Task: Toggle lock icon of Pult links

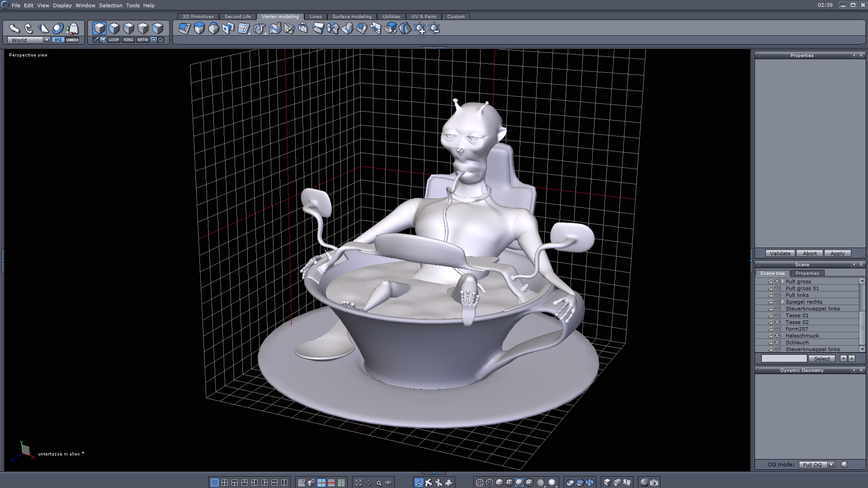Action: 771,295
